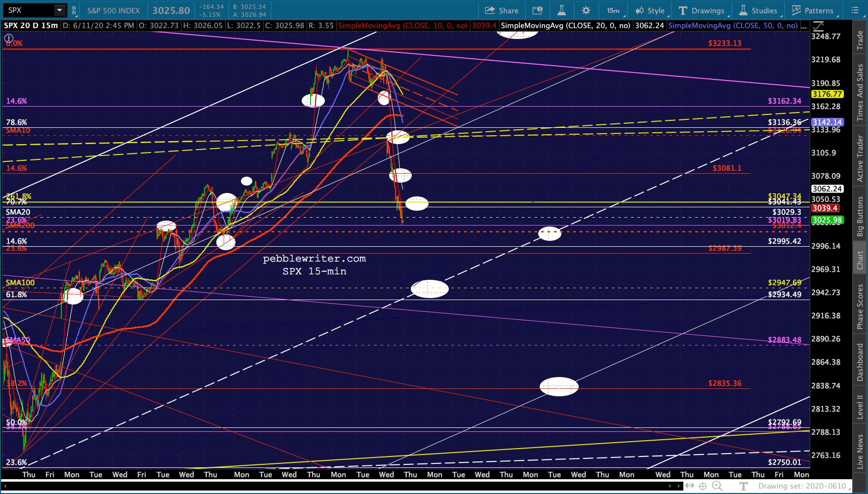Click the $2995.42 level label
The image size is (868, 494).
click(x=785, y=241)
